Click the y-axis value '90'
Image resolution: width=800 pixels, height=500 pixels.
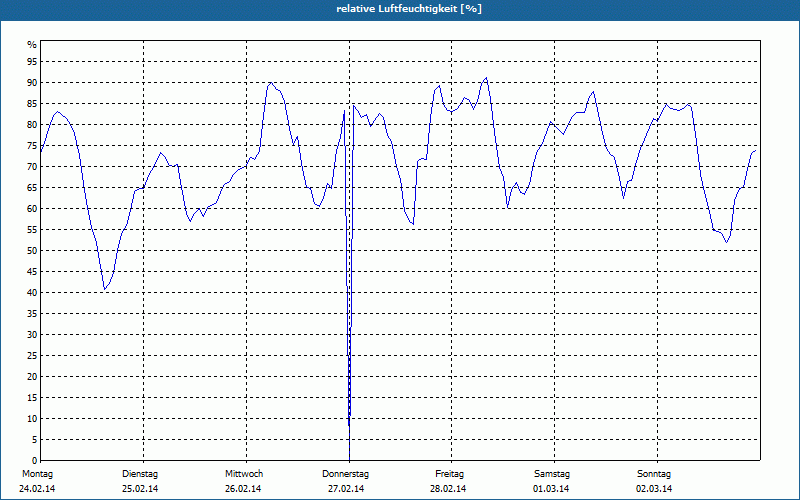[x=32, y=83]
